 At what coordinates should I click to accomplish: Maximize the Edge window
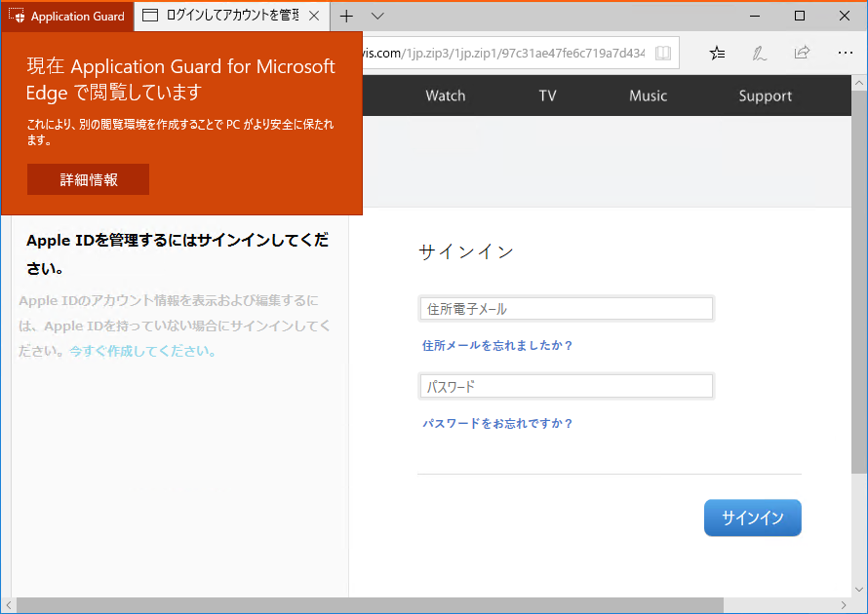(x=800, y=16)
